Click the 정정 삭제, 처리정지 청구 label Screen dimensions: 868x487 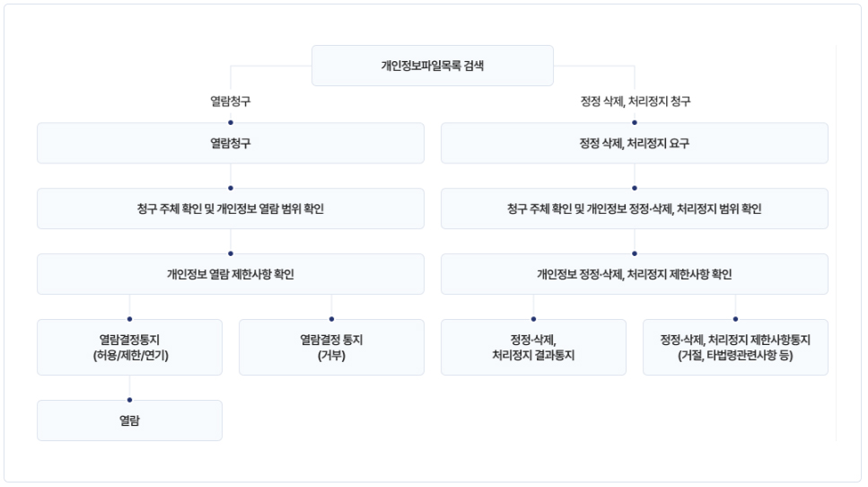coord(635,102)
